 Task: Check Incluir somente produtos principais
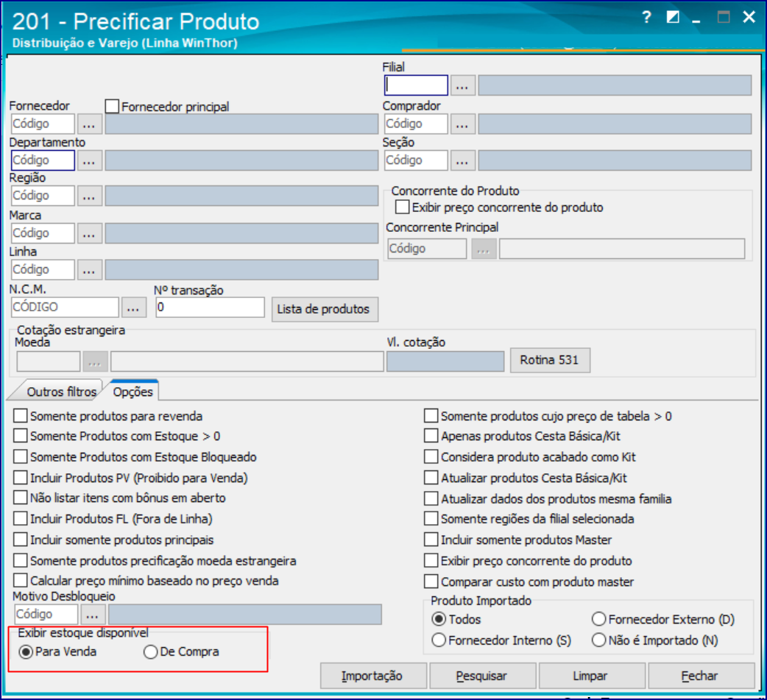pyautogui.click(x=21, y=540)
